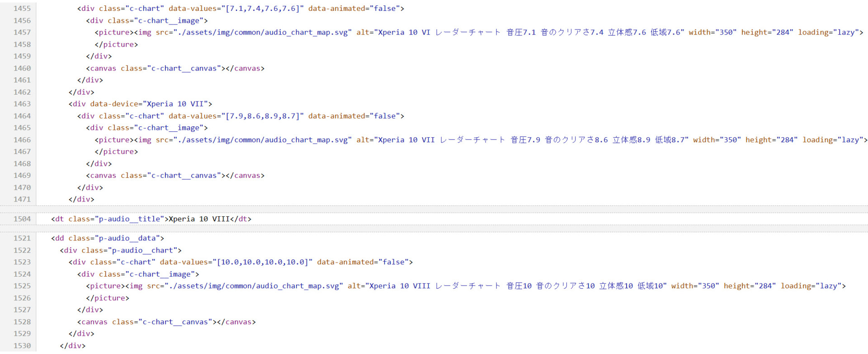Click line number 1504 in the gutter
Image resolution: width=868 pixels, height=354 pixels.
pos(22,219)
